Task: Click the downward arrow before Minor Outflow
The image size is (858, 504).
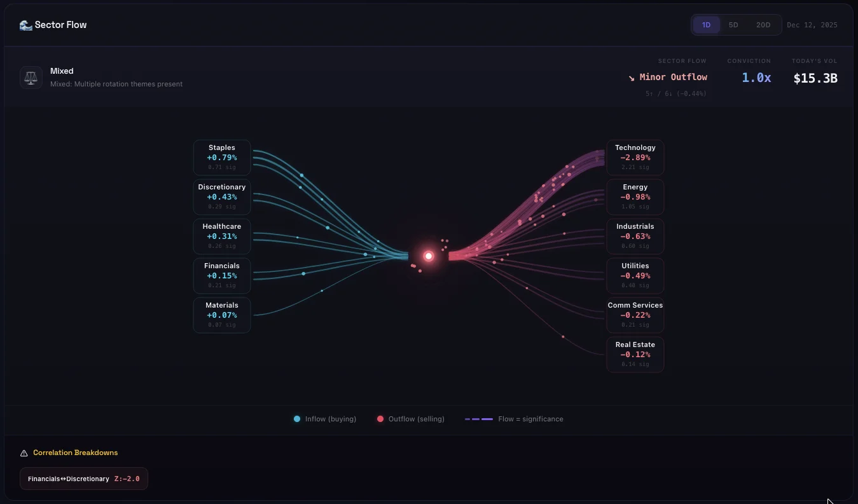Action: pyautogui.click(x=630, y=78)
